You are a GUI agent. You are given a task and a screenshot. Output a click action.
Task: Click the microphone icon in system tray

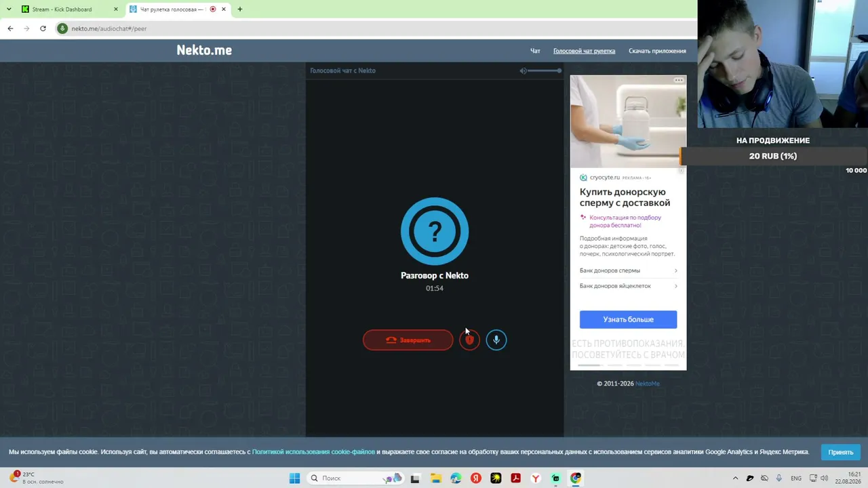click(778, 479)
